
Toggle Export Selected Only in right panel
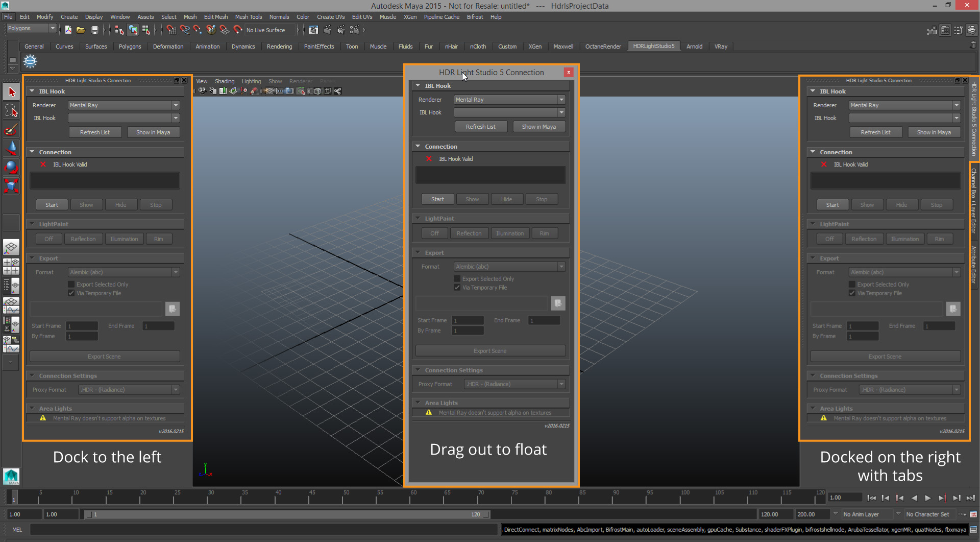coord(852,285)
